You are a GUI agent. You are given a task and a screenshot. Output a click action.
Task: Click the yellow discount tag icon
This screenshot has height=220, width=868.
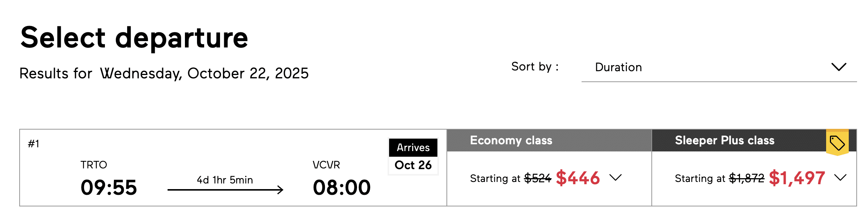tap(837, 143)
